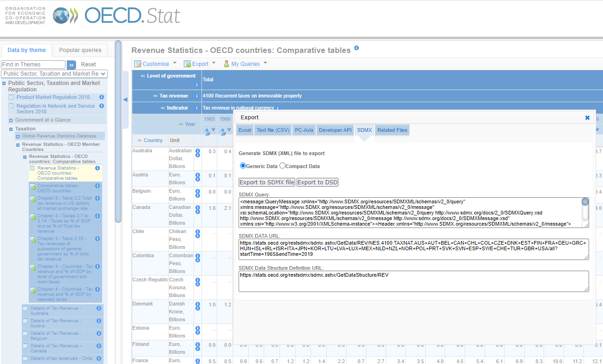Close the Export dialog with the X
The height and width of the screenshot is (364, 603).
(x=587, y=118)
